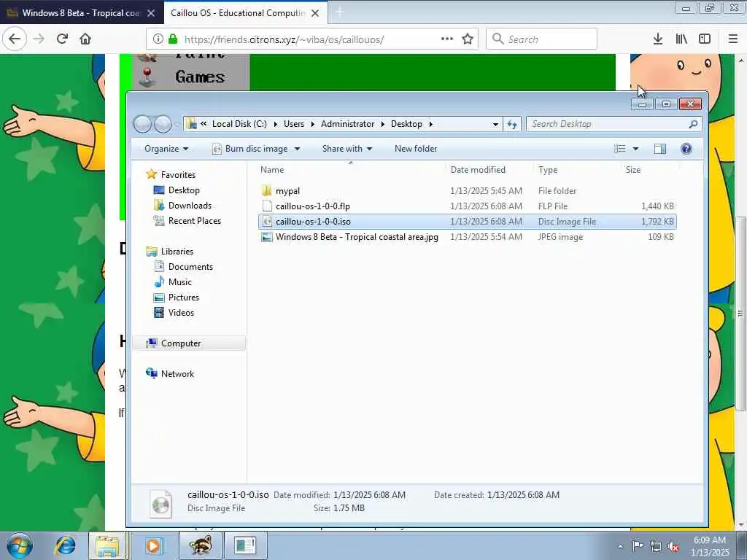Screen dimensions: 747x560
Task: Click the Firefox back arrow button
Action: point(15,39)
